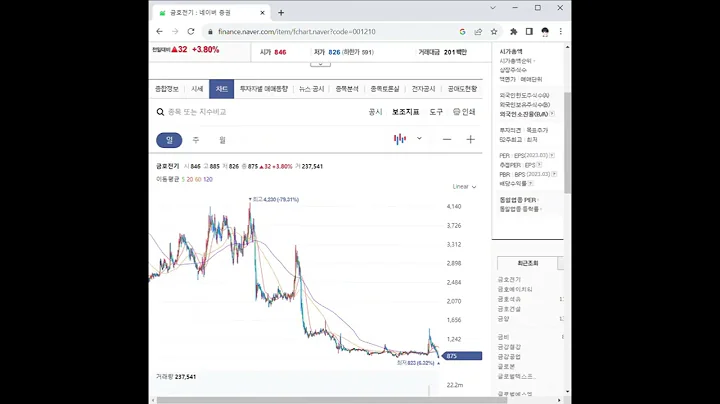The width and height of the screenshot is (720, 404).
Task: Open 금양 in recent list
Action: (504, 319)
